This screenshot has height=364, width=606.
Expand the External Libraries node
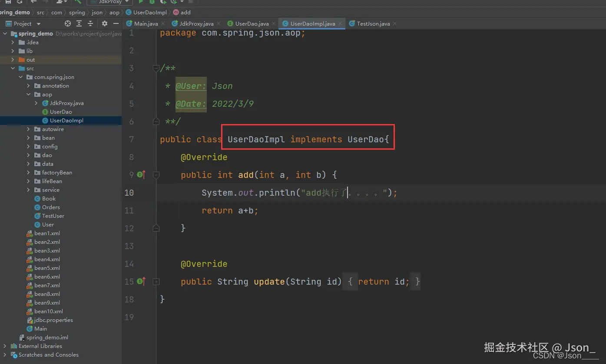(x=5, y=346)
